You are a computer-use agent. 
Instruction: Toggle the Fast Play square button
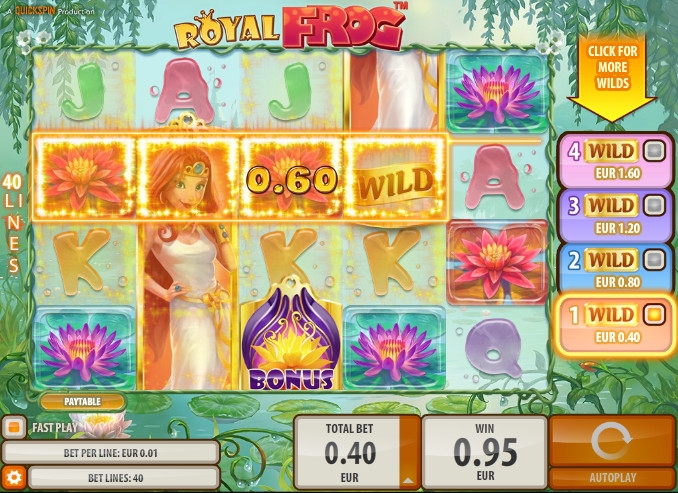click(14, 428)
